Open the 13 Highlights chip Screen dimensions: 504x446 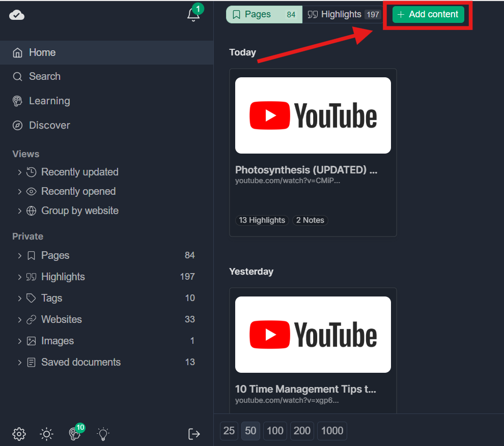coord(262,220)
